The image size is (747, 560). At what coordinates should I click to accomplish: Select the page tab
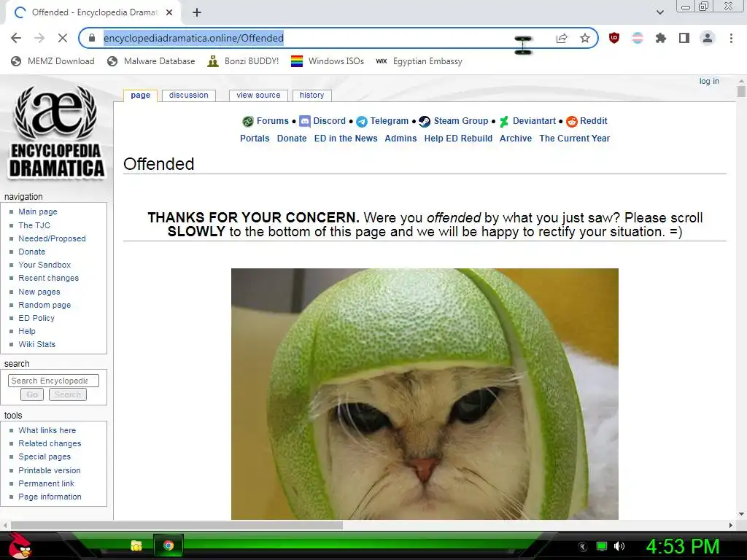pyautogui.click(x=141, y=96)
